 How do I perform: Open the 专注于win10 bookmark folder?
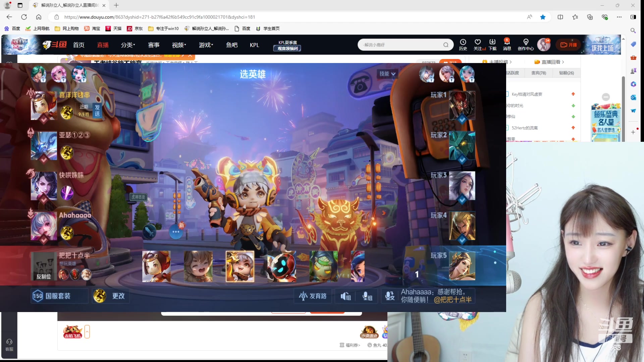(x=163, y=28)
